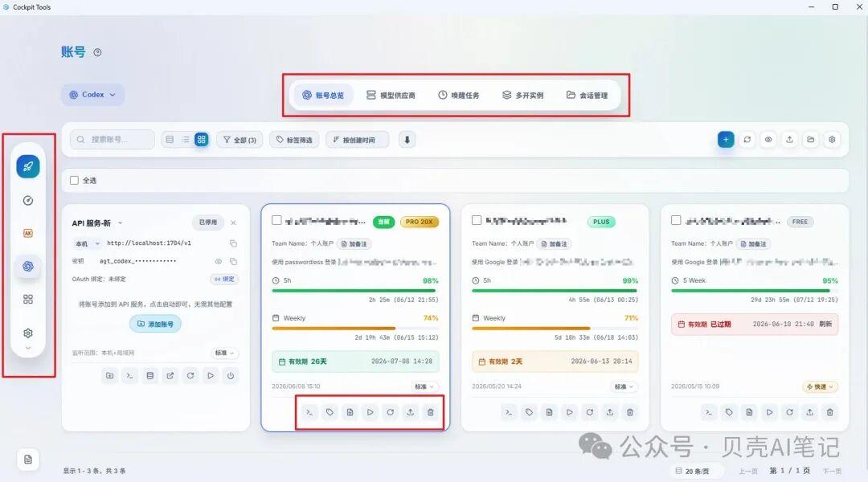Click the Weekly progress bar on PLUS card

(554, 328)
